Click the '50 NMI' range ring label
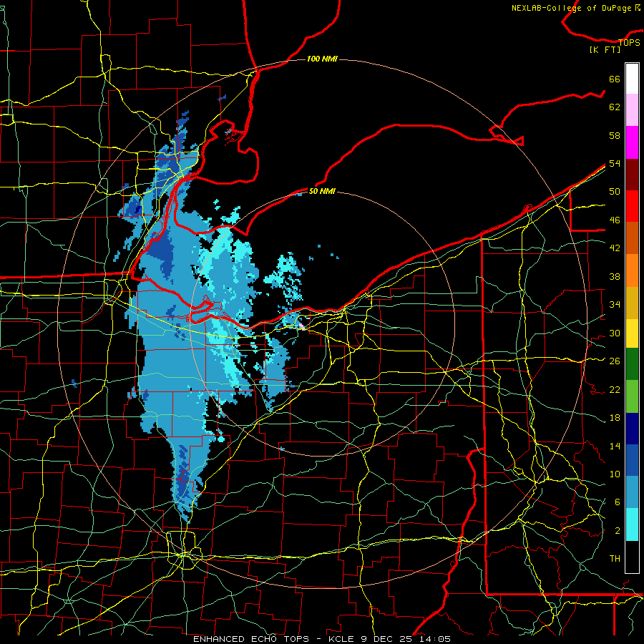Image resolution: width=644 pixels, height=644 pixels. pos(322,191)
